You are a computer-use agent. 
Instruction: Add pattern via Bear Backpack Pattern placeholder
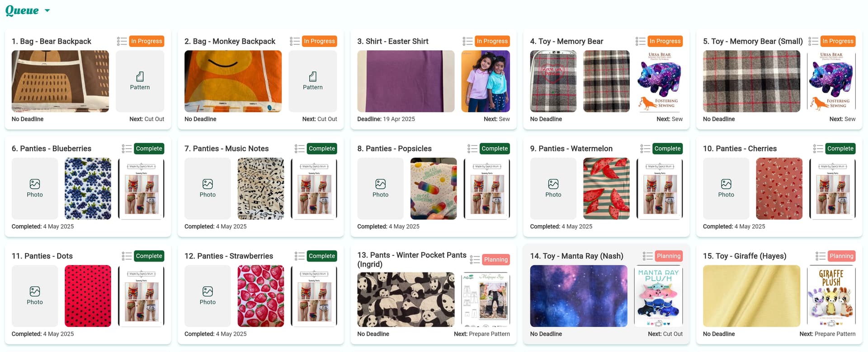[x=140, y=81]
